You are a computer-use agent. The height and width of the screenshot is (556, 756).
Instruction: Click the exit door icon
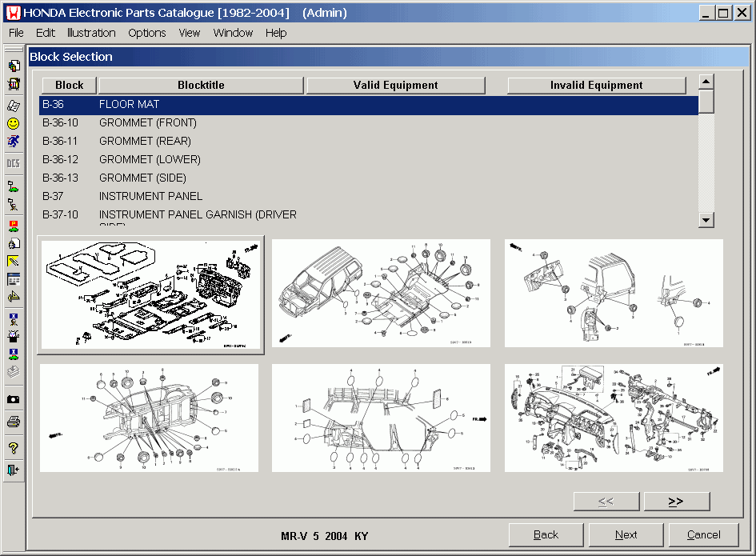14,470
